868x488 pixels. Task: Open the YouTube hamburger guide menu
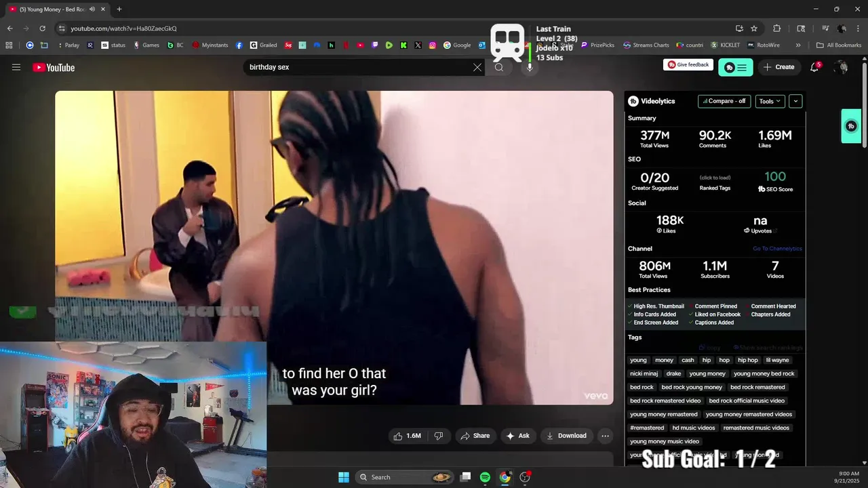click(x=16, y=67)
